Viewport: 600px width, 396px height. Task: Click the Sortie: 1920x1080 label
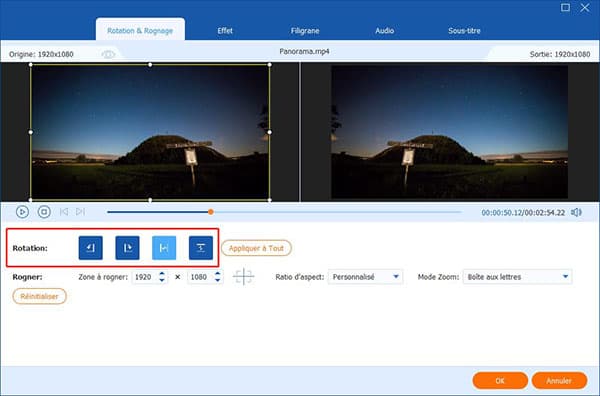(x=560, y=54)
